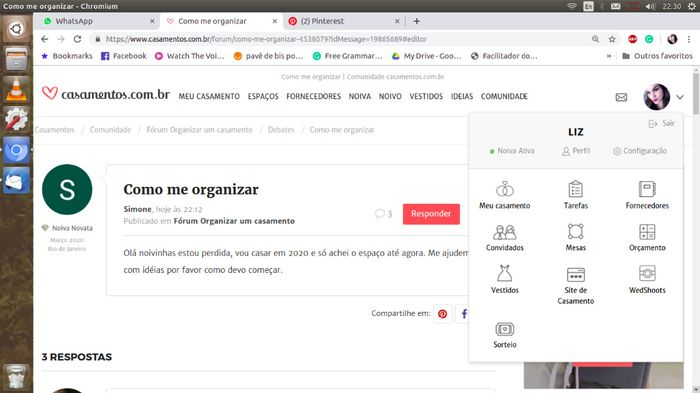
Task: Open the messages envelope icon in header
Action: [621, 97]
